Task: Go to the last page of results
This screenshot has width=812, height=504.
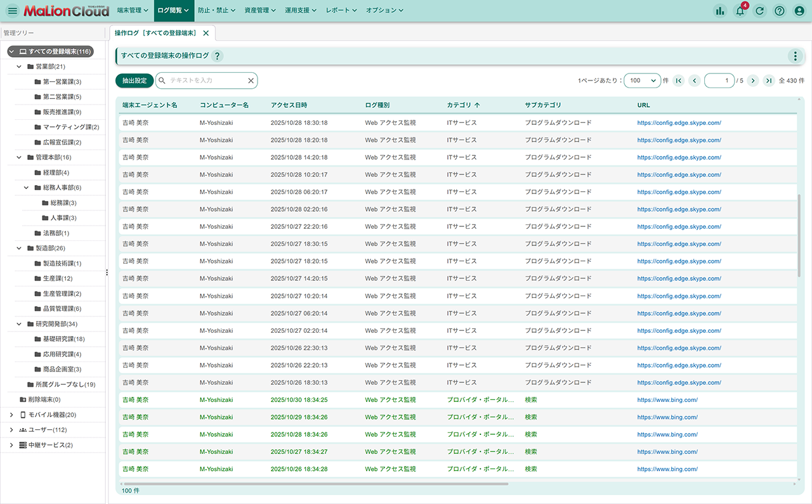Action: pyautogui.click(x=768, y=81)
